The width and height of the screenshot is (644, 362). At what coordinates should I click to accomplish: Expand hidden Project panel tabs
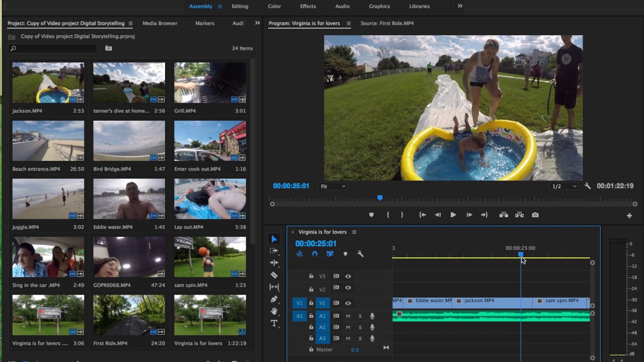tap(257, 23)
